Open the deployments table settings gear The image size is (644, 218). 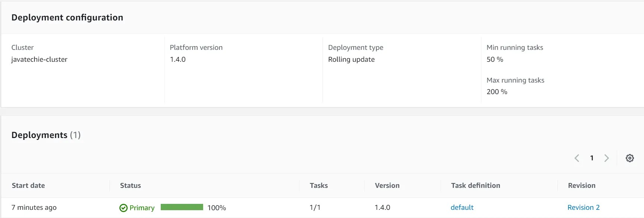coord(629,158)
